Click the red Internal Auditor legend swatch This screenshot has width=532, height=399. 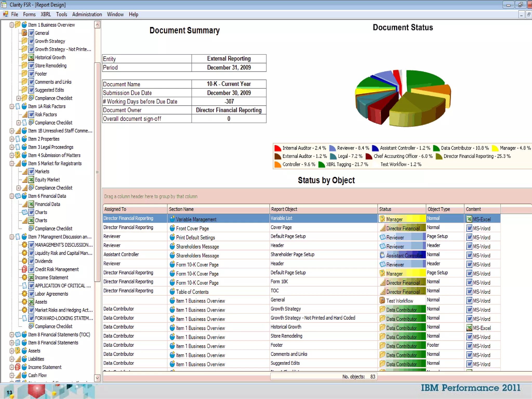[278, 148]
